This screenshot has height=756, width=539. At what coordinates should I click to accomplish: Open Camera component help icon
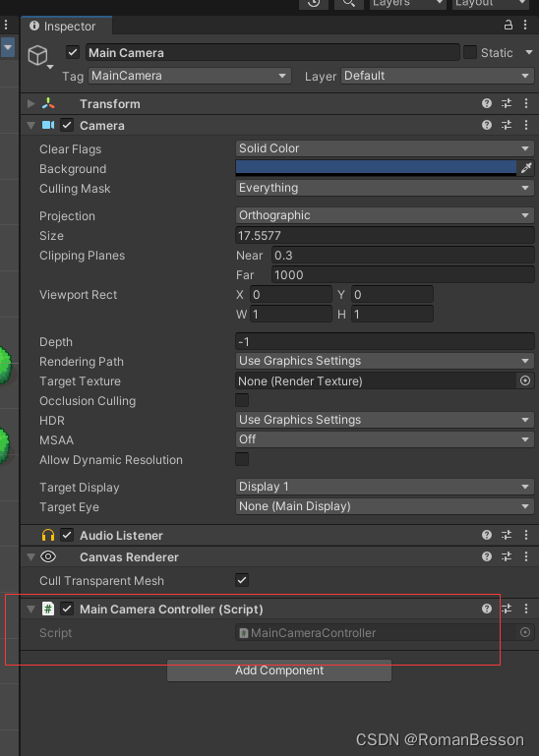pos(487,126)
